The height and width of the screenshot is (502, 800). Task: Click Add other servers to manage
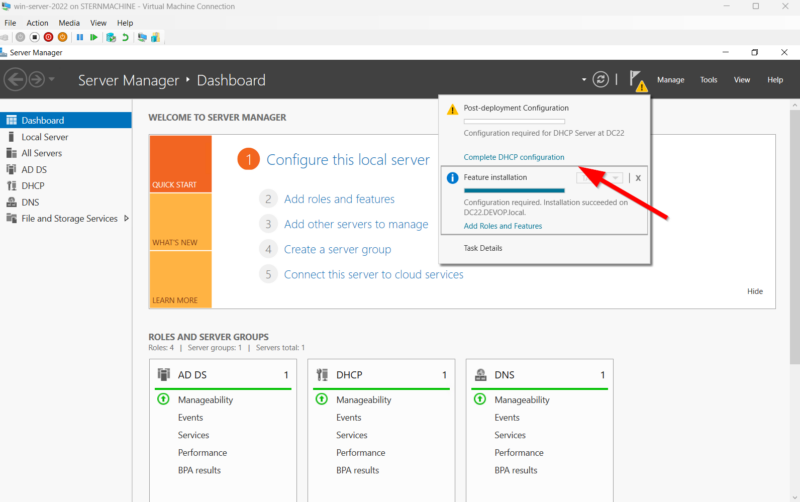pyautogui.click(x=356, y=224)
